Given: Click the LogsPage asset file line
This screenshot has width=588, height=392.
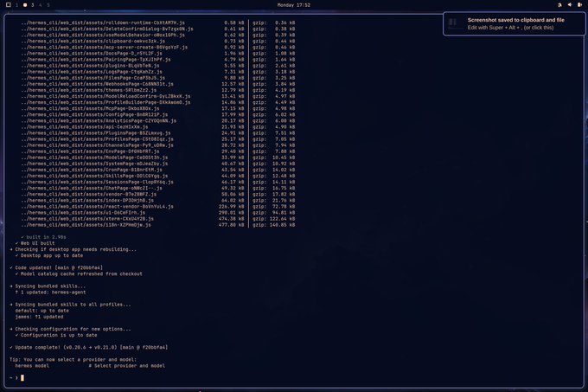Looking at the screenshot, I should [x=92, y=72].
